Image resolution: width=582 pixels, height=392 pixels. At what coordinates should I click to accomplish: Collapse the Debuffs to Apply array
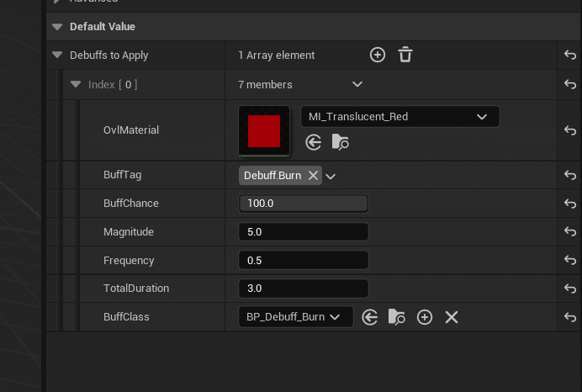pos(57,56)
